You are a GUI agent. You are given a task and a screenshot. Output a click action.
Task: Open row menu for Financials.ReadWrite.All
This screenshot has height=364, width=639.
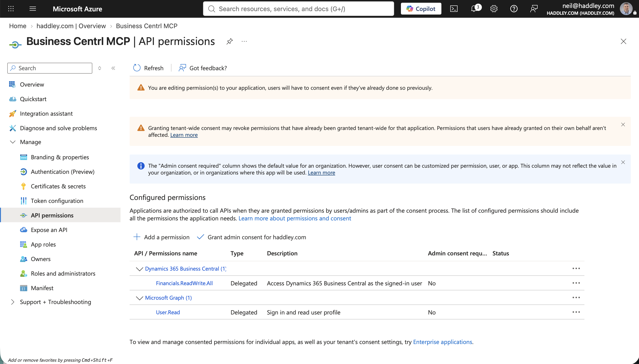(576, 283)
